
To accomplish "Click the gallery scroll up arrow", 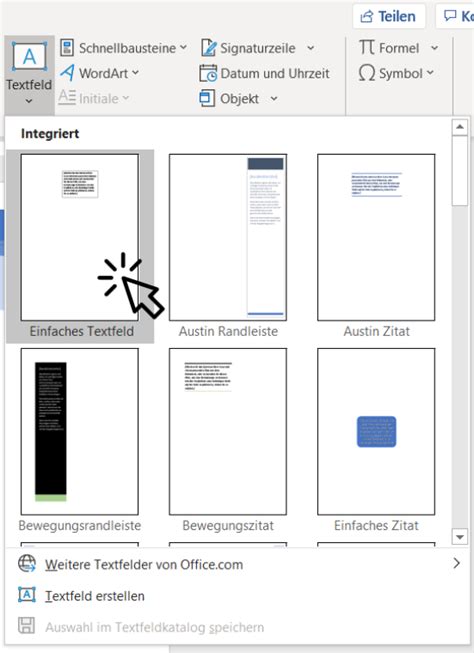I will click(x=460, y=127).
